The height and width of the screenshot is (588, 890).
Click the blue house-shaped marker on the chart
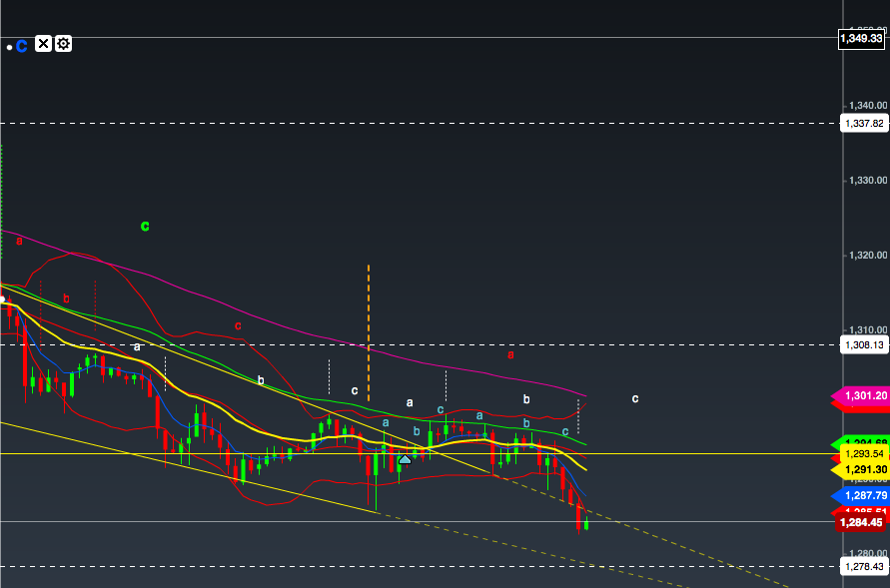405,459
